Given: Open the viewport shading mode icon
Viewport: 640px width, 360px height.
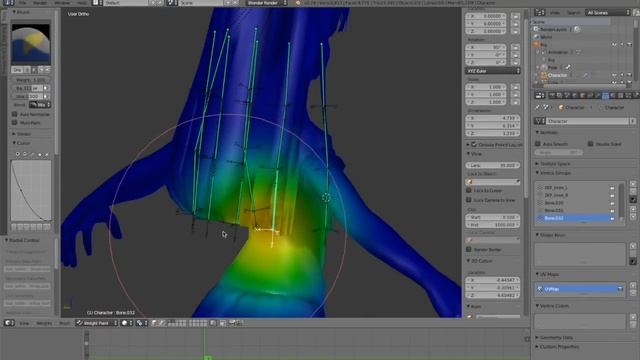Looking at the screenshot, I should [x=126, y=323].
